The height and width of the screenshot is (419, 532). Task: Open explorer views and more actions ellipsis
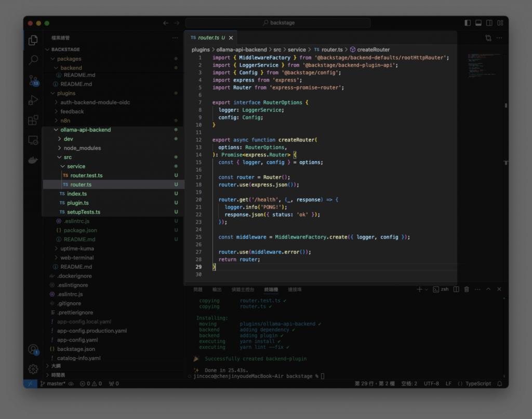pyautogui.click(x=175, y=38)
